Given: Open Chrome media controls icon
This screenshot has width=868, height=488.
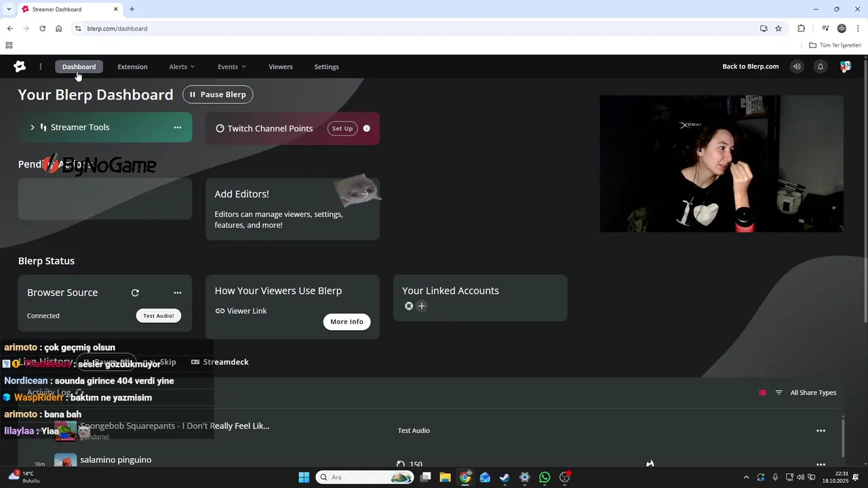Looking at the screenshot, I should click(825, 28).
